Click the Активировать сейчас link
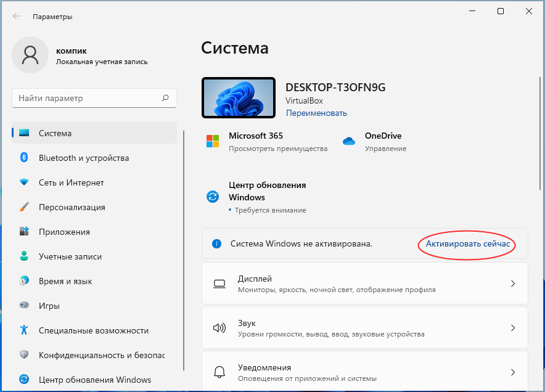This screenshot has width=545, height=392. (468, 244)
